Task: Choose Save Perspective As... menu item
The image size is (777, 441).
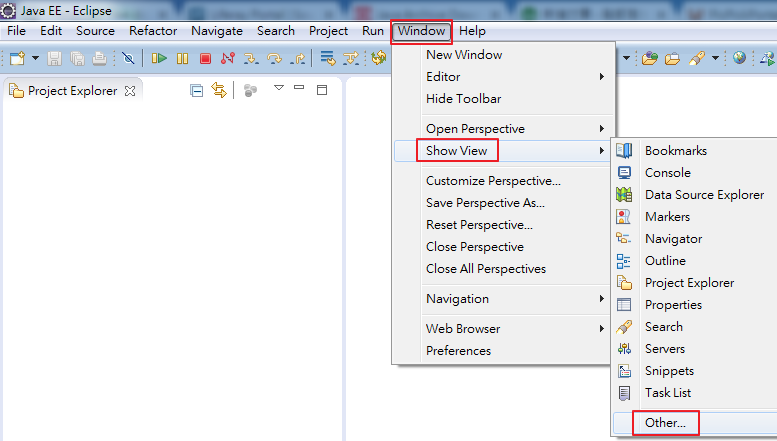Action: click(503, 203)
